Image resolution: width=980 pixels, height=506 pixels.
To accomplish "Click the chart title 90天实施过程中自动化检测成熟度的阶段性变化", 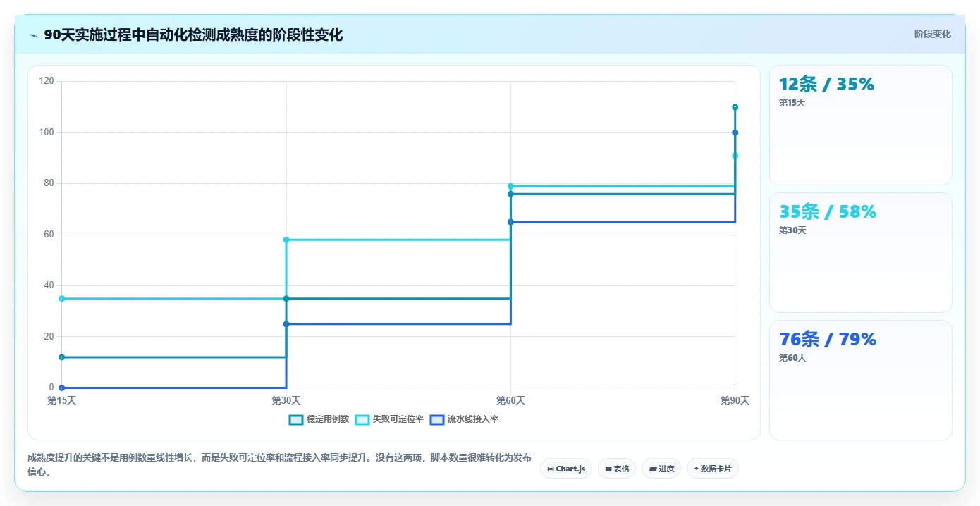I will [x=193, y=35].
